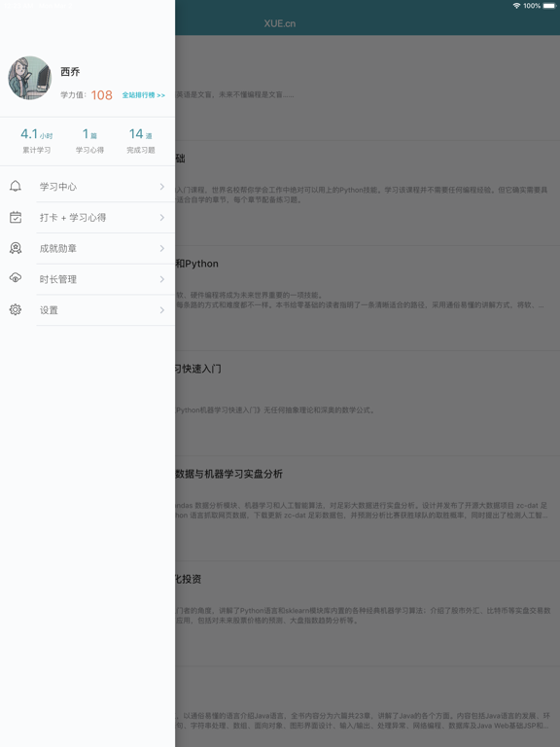Viewport: 560px width, 747px height.
Task: Open the 成就勋章 menu entry
Action: pos(87,249)
